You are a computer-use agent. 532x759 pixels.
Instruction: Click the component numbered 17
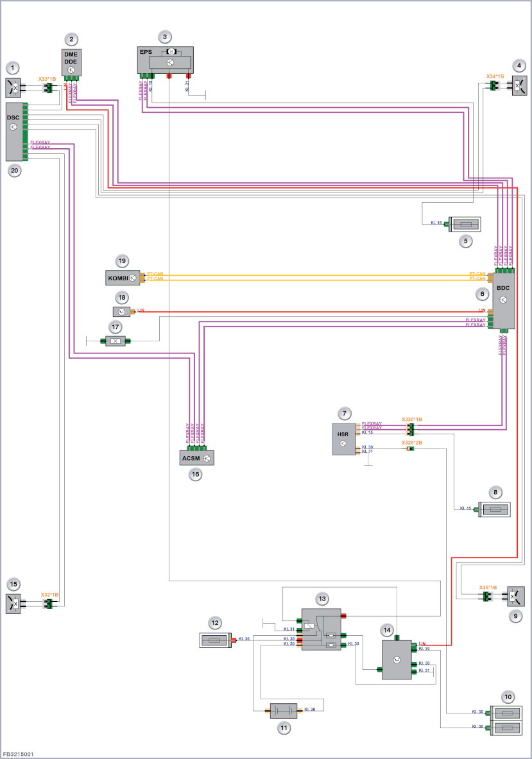click(x=116, y=341)
